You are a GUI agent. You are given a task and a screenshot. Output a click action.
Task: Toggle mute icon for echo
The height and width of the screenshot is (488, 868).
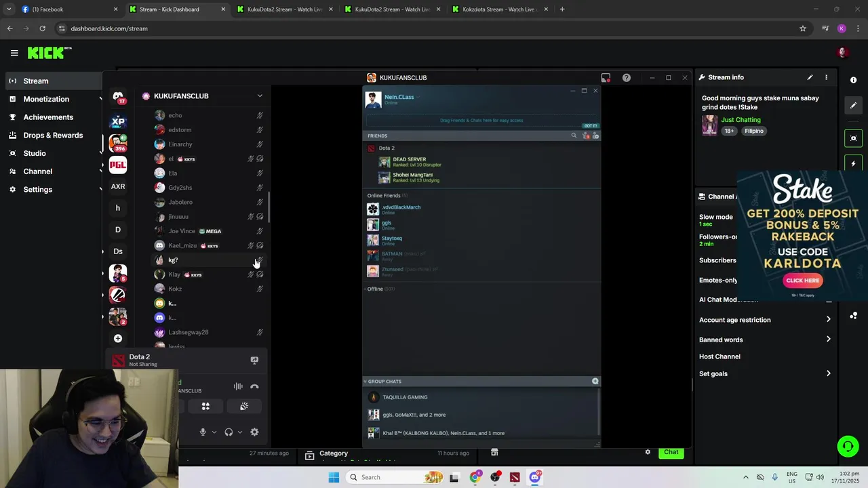click(260, 115)
